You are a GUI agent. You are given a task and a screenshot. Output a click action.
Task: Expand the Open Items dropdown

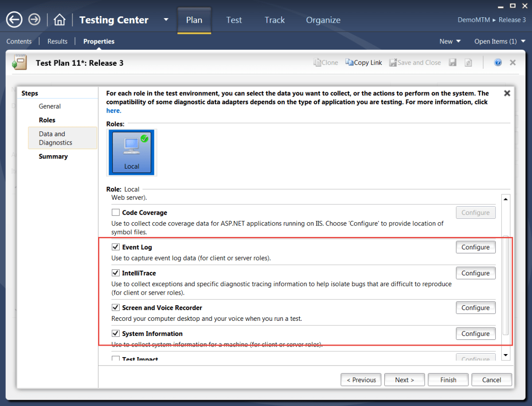pyautogui.click(x=500, y=41)
